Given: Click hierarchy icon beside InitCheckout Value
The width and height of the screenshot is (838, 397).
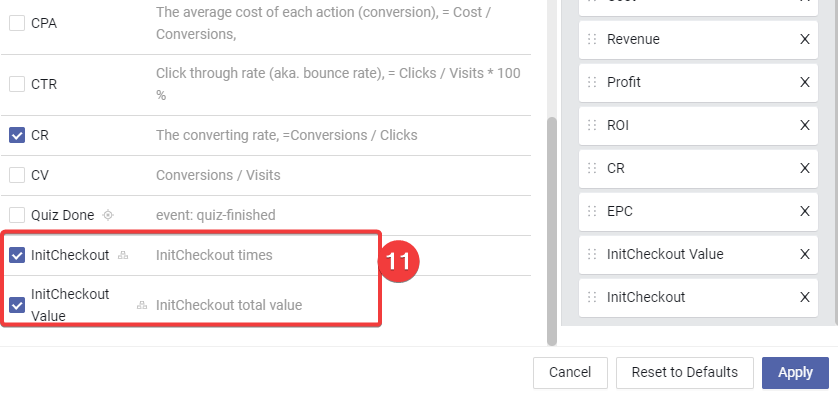Looking at the screenshot, I should (142, 305).
